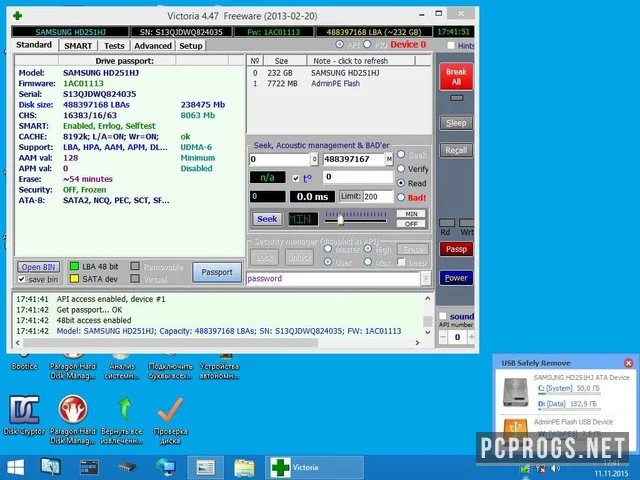Select the SAMSUNG HD251HJ drive row
The image size is (640, 480).
(339, 73)
